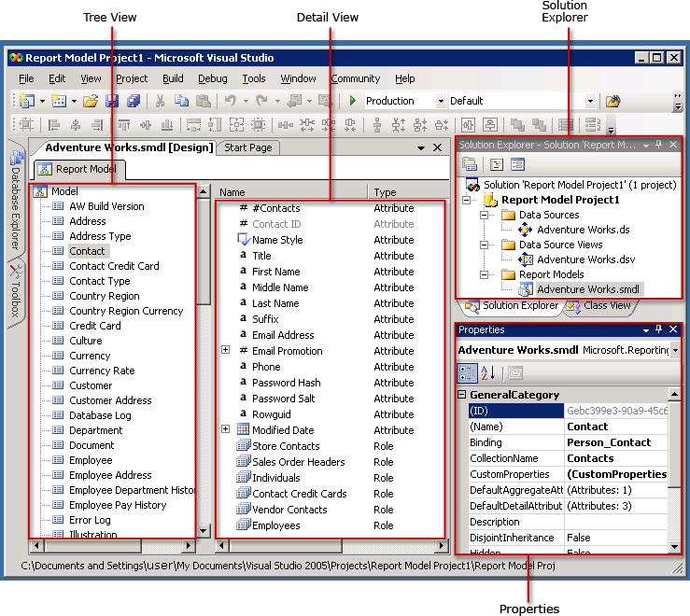Toggle auto-hide pin on Solution Explorer
Screen dimensions: 690x616
[x=658, y=145]
